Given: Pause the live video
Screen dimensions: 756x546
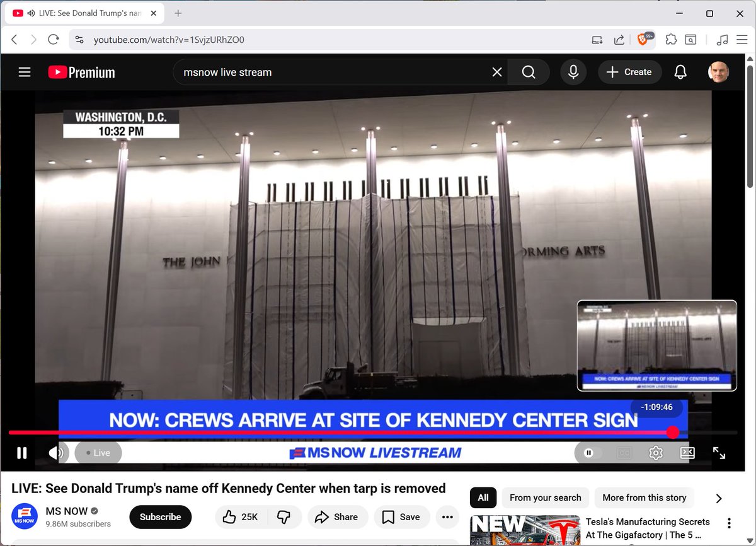Looking at the screenshot, I should tap(22, 453).
